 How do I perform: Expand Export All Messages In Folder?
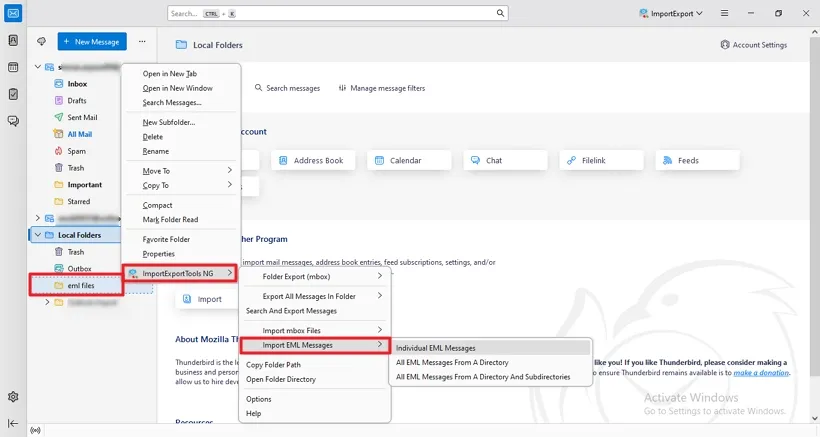(315, 296)
